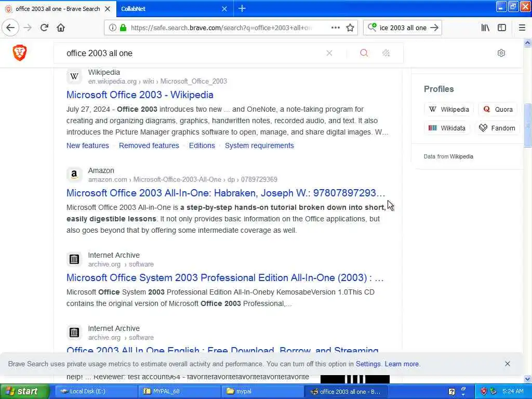The image size is (532, 399).
Task: Clear the Brave search query field
Action: [x=329, y=53]
